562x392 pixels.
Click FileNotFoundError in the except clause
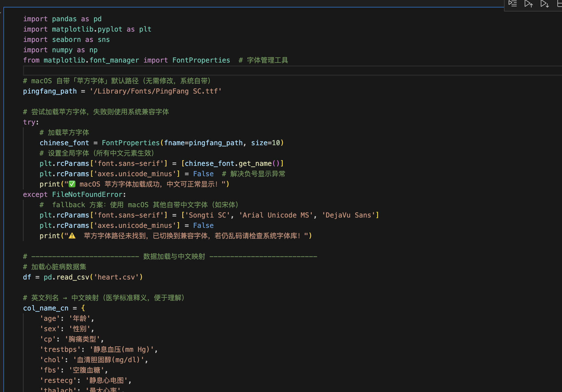tap(87, 195)
